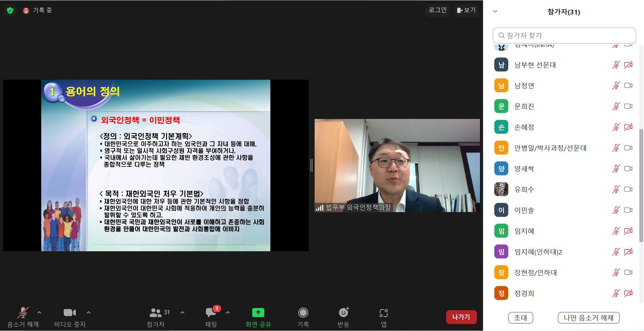Click 초대 invite button

(x=521, y=318)
